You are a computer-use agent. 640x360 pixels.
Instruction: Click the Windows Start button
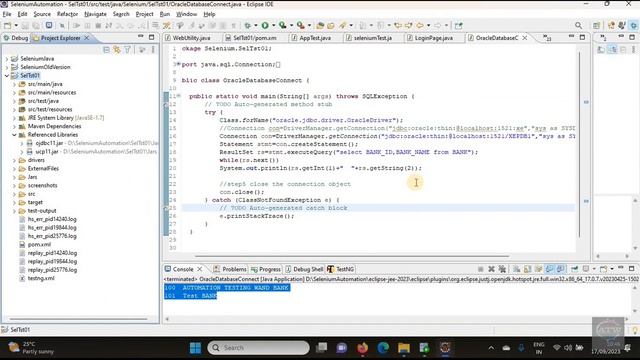coord(196,348)
